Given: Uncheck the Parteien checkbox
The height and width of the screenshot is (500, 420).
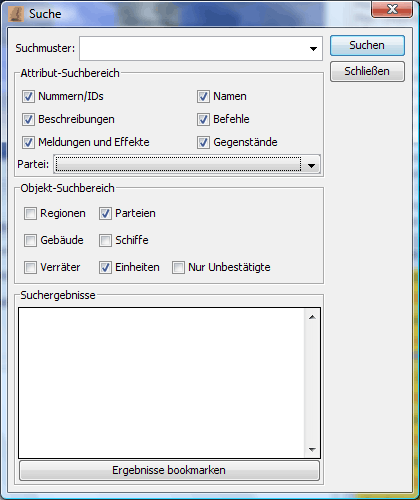Looking at the screenshot, I should point(105,214).
